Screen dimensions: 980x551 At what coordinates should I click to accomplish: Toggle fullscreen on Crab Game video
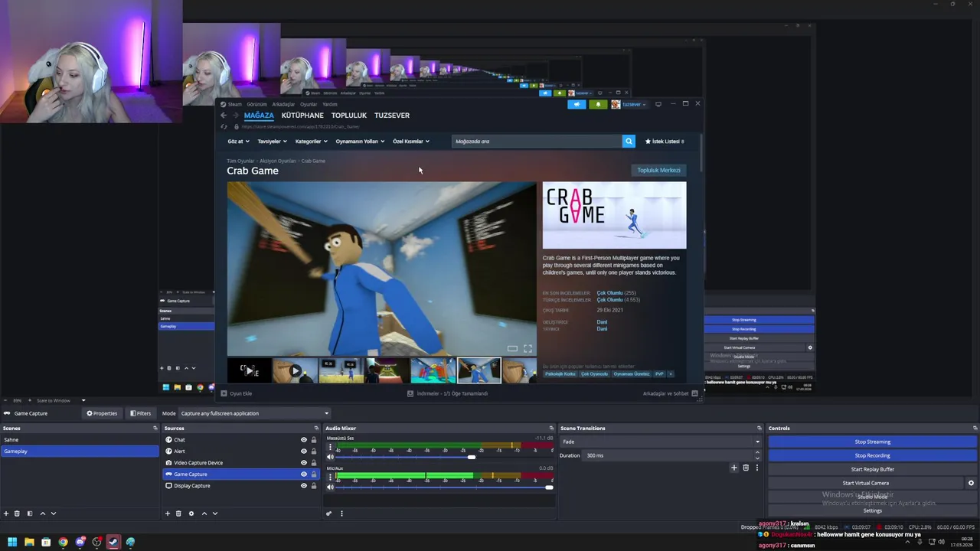[528, 349]
